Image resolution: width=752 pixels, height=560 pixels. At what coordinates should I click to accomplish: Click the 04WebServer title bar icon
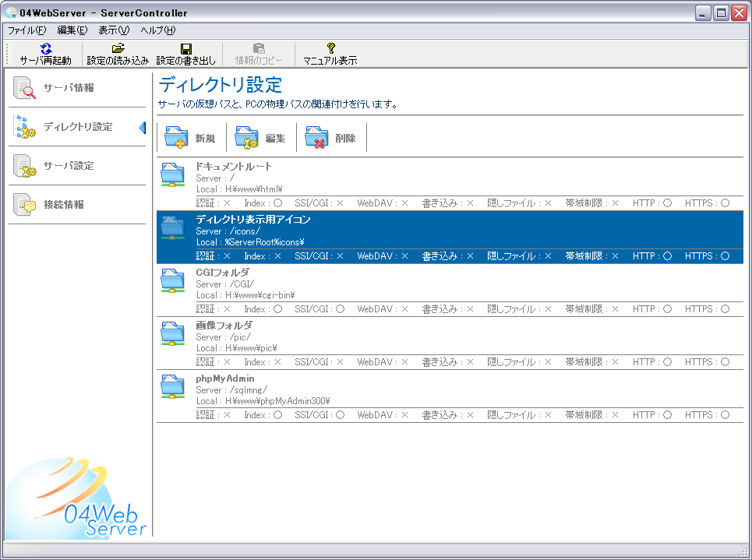pos(11,13)
